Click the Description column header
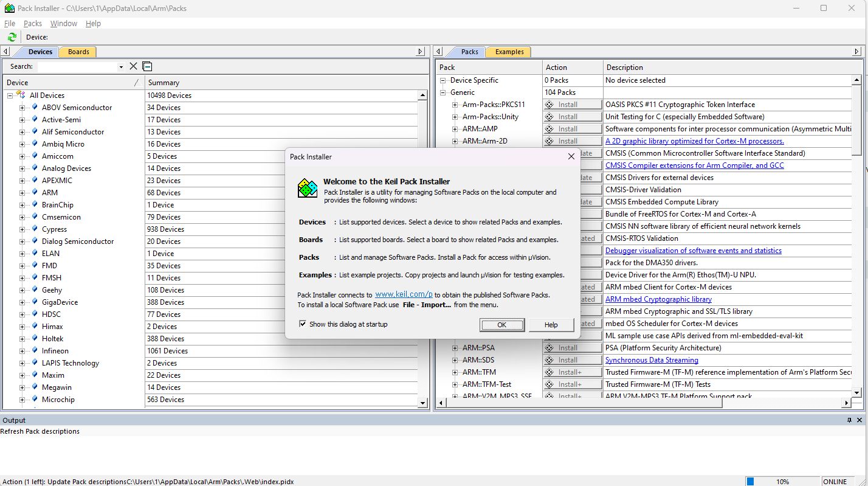Image resolution: width=868 pixels, height=486 pixels. [732, 68]
